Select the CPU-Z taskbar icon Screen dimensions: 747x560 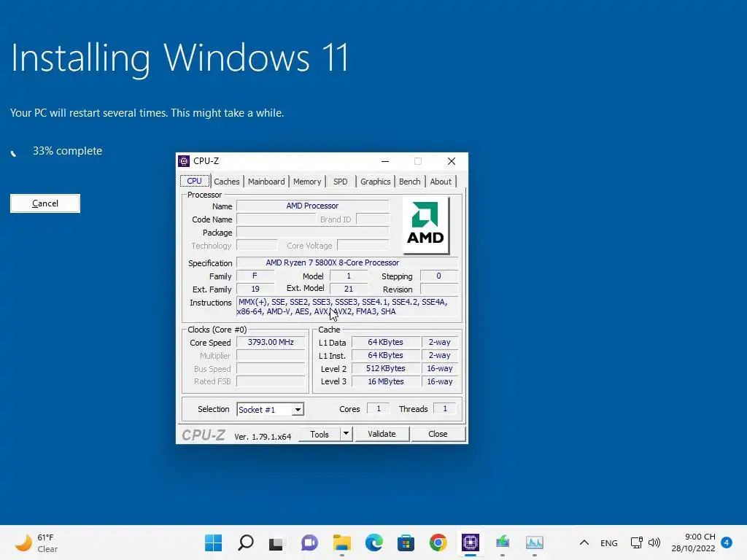pyautogui.click(x=471, y=542)
